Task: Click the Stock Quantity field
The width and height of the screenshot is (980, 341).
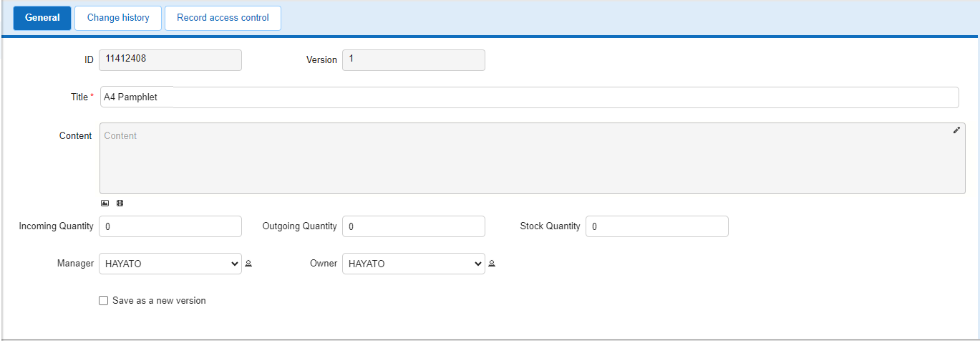Action: [657, 226]
